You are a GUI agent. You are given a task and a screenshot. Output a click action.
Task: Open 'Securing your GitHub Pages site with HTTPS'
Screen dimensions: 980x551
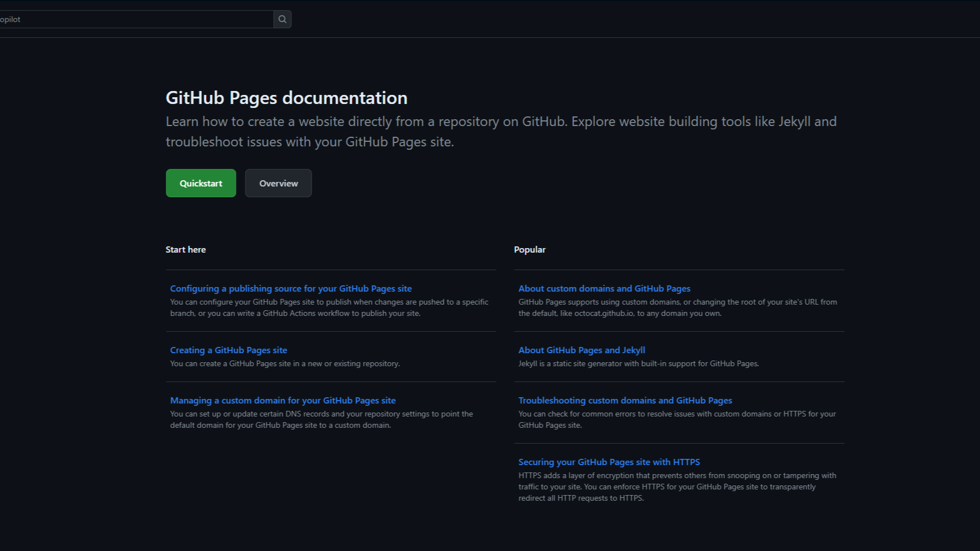pyautogui.click(x=609, y=462)
